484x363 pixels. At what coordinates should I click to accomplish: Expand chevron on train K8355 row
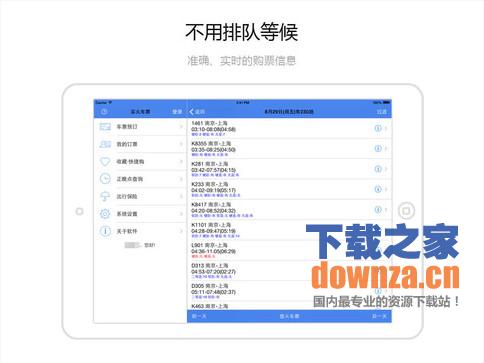point(386,148)
